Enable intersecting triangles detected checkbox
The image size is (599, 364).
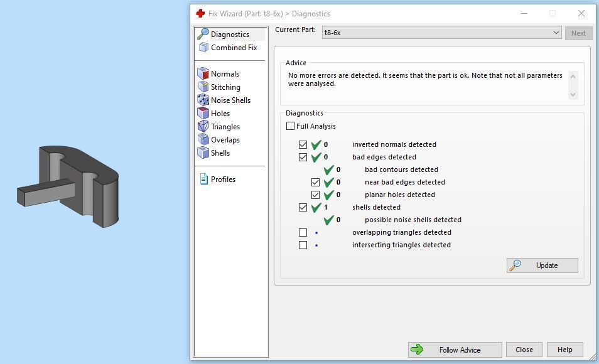coord(303,245)
